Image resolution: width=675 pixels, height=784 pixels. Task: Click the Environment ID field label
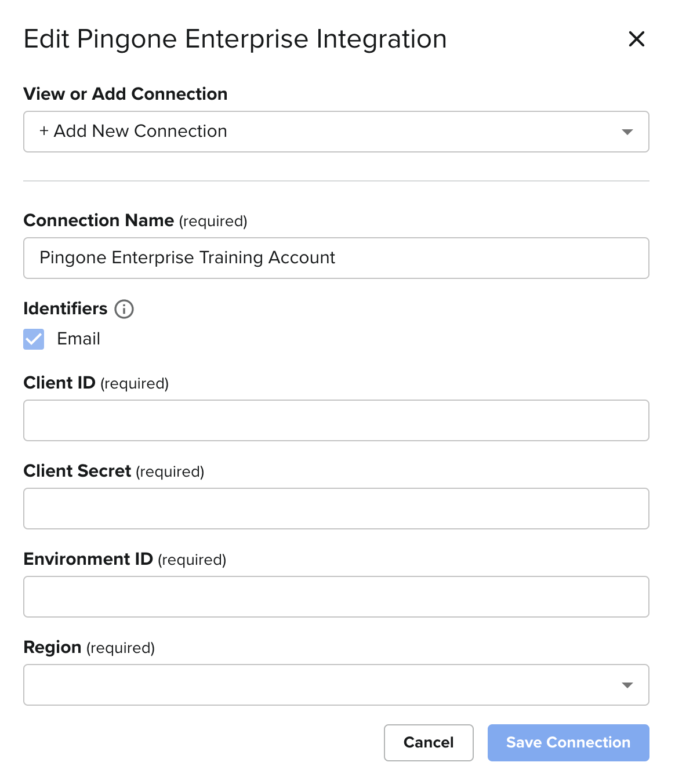click(88, 559)
